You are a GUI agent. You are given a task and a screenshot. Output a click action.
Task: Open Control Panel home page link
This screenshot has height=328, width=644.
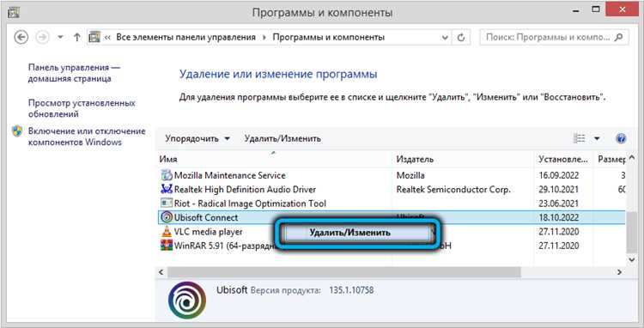pos(74,73)
